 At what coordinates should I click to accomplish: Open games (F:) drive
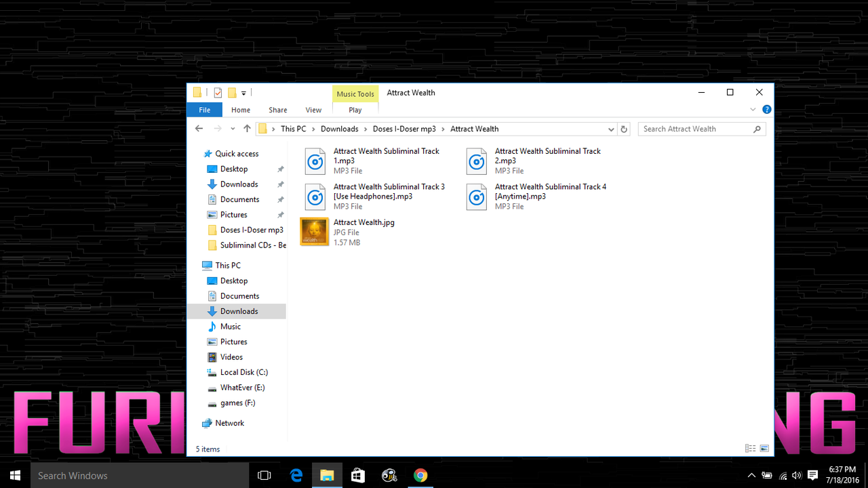pos(237,403)
